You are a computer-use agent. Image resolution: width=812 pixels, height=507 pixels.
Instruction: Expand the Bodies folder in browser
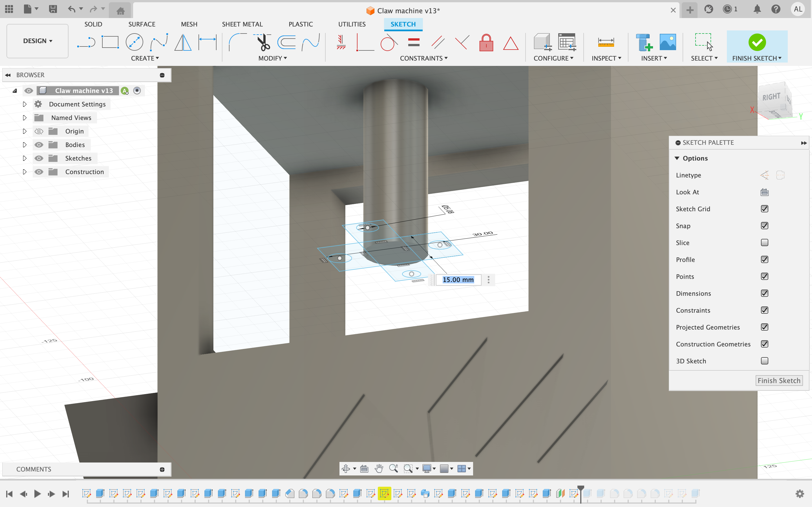point(24,144)
